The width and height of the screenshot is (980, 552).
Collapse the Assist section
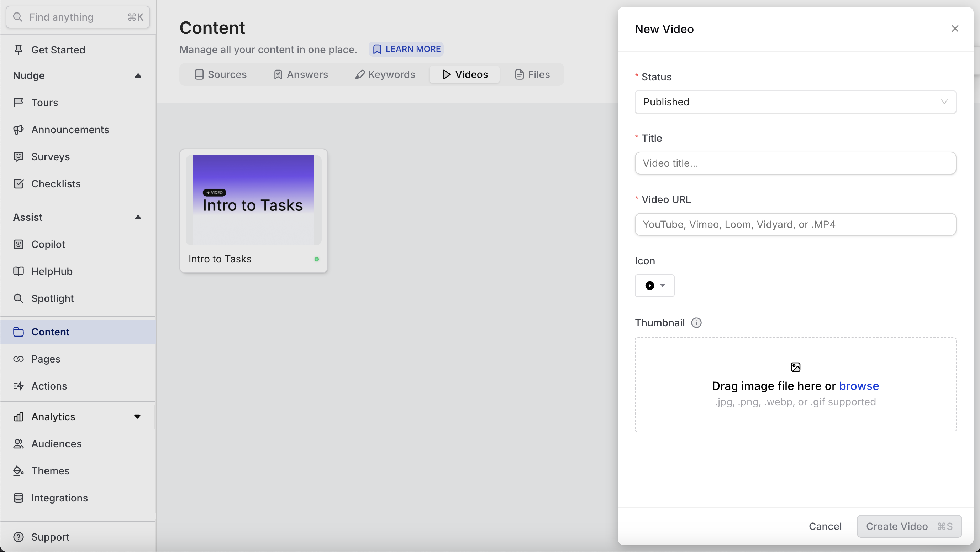coord(138,217)
